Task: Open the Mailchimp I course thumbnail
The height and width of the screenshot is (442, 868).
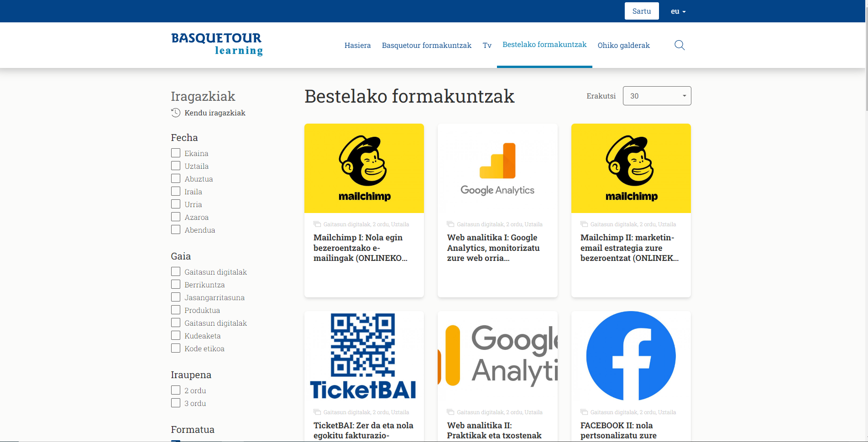Action: pos(364,168)
